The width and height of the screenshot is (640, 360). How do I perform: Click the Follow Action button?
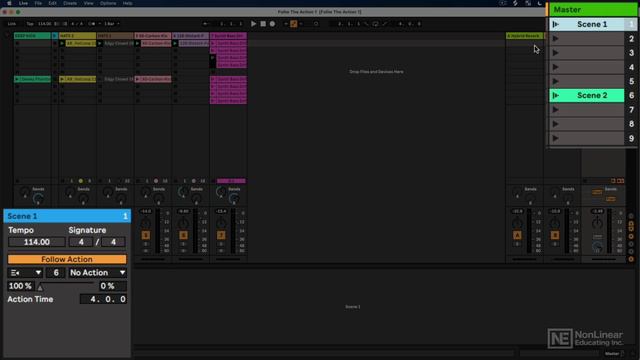pos(67,259)
